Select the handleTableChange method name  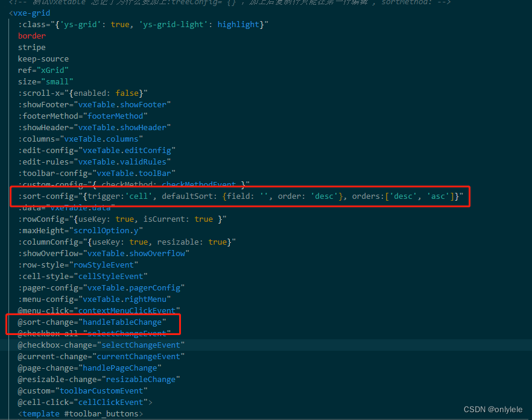coord(122,322)
